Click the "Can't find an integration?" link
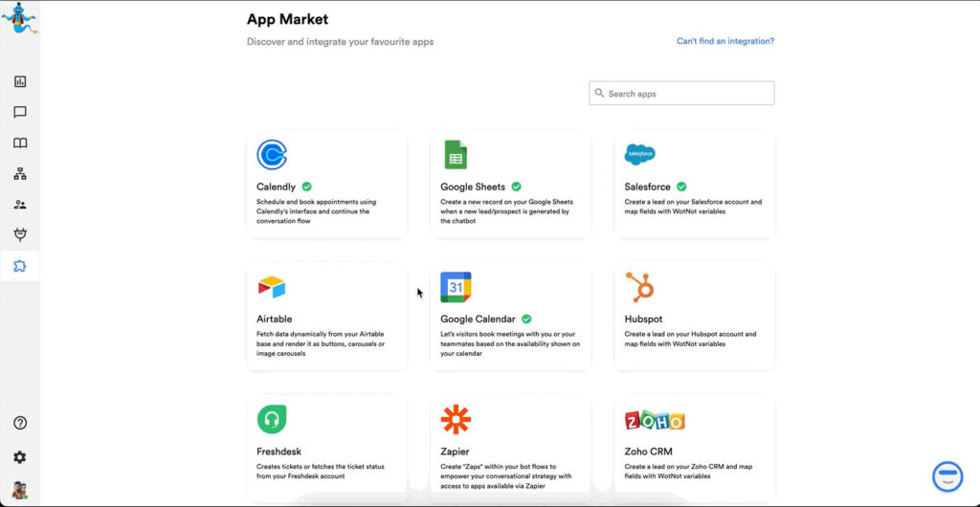This screenshot has width=980, height=507. 724,41
